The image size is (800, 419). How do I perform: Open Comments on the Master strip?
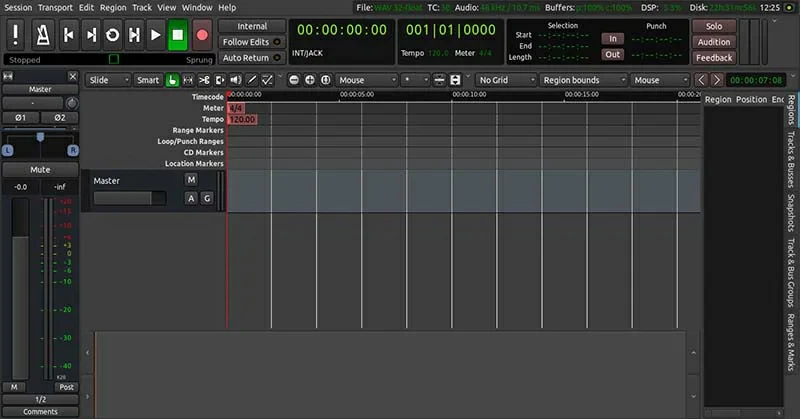40,411
